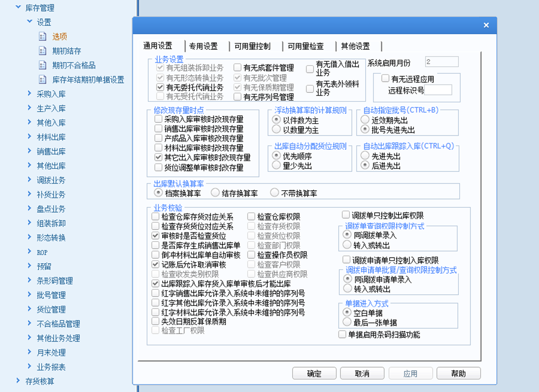Check 调拨单只控制出库权限
Image resolution: width=539 pixels, height=392 pixels.
346,215
